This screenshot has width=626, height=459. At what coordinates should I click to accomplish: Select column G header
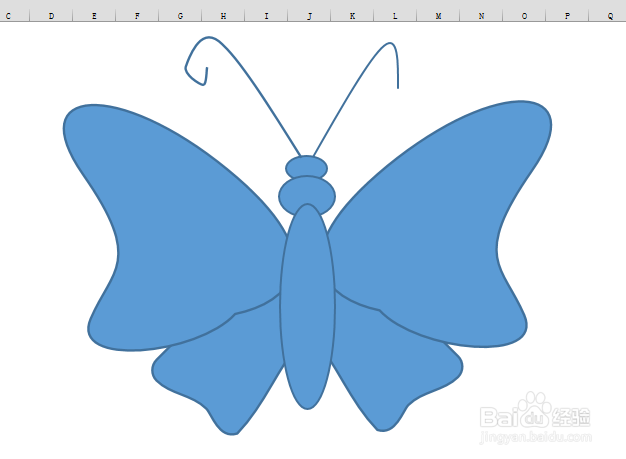180,16
